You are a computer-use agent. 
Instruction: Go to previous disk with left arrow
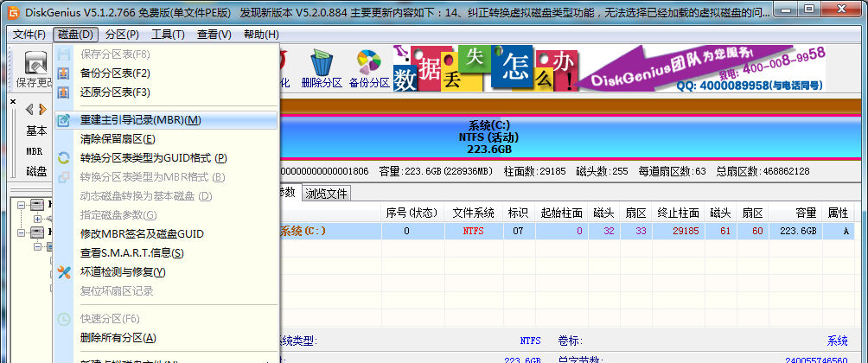click(x=29, y=108)
